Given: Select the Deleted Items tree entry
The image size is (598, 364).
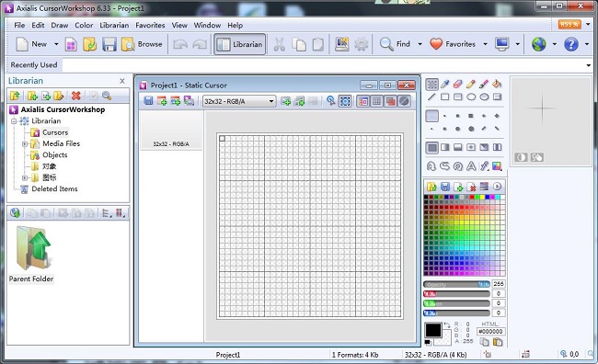Looking at the screenshot, I should pos(54,189).
